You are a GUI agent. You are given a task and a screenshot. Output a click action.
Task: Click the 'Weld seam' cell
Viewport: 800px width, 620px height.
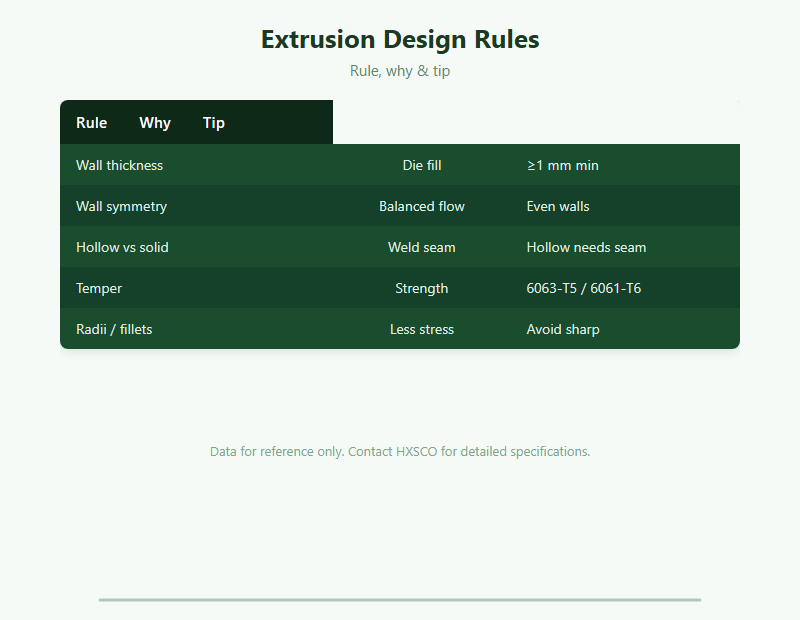[422, 247]
